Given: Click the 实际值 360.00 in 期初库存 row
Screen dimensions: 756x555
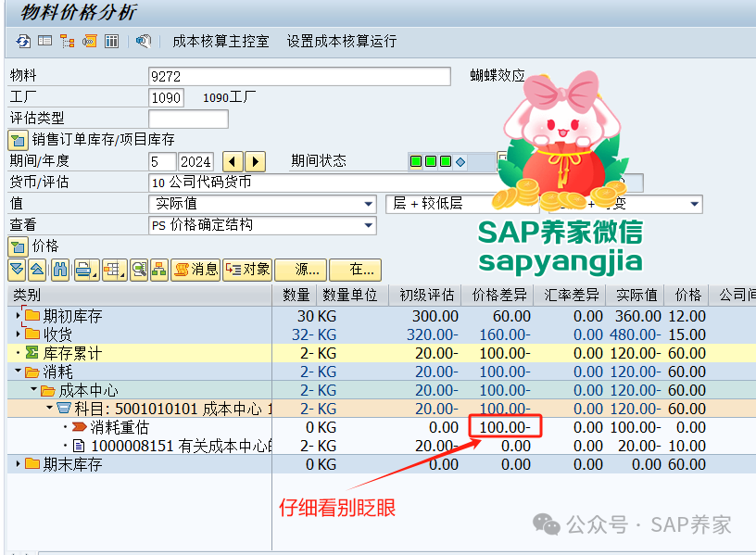Looking at the screenshot, I should tap(637, 316).
